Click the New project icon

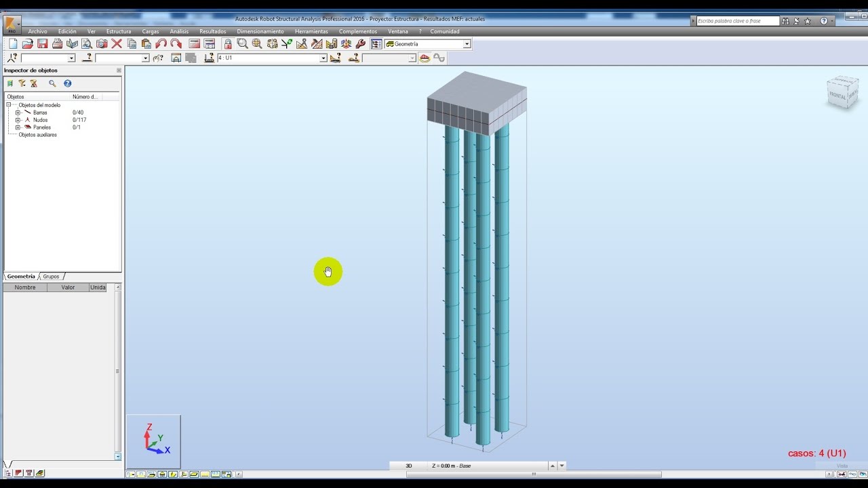point(12,44)
